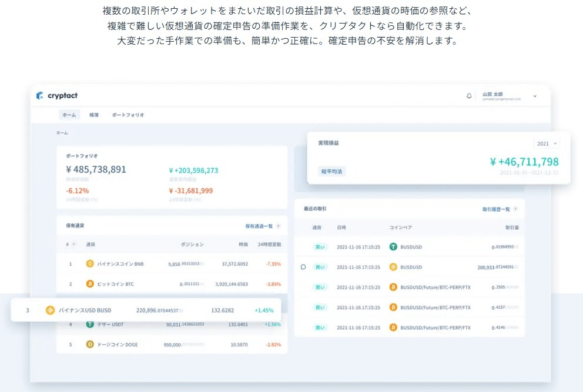Toggle the # column sort arrow

click(x=73, y=244)
